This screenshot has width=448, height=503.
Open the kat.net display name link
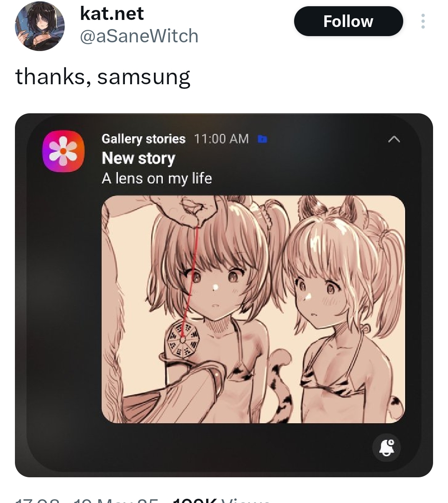(112, 13)
